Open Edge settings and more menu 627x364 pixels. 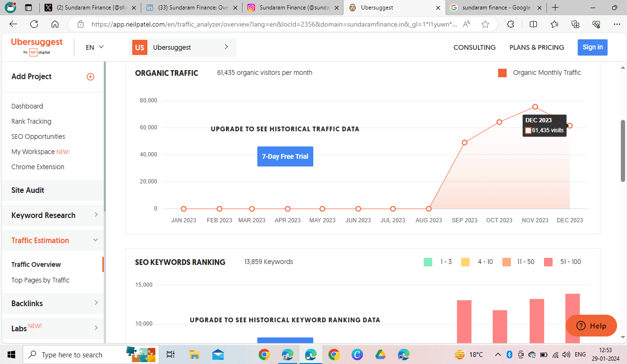[x=617, y=24]
